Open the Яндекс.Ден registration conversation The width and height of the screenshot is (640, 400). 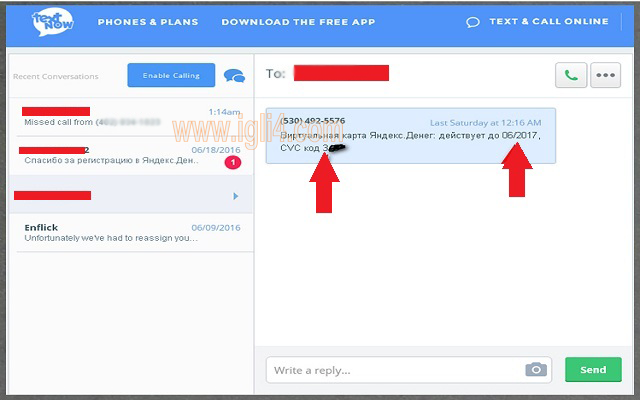point(131,156)
